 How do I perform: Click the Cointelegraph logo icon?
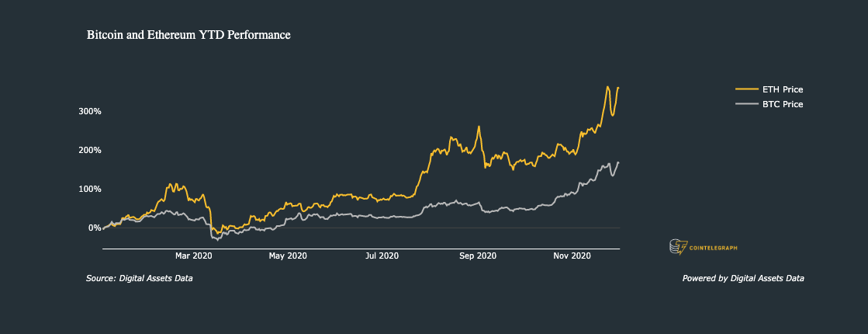[678, 247]
